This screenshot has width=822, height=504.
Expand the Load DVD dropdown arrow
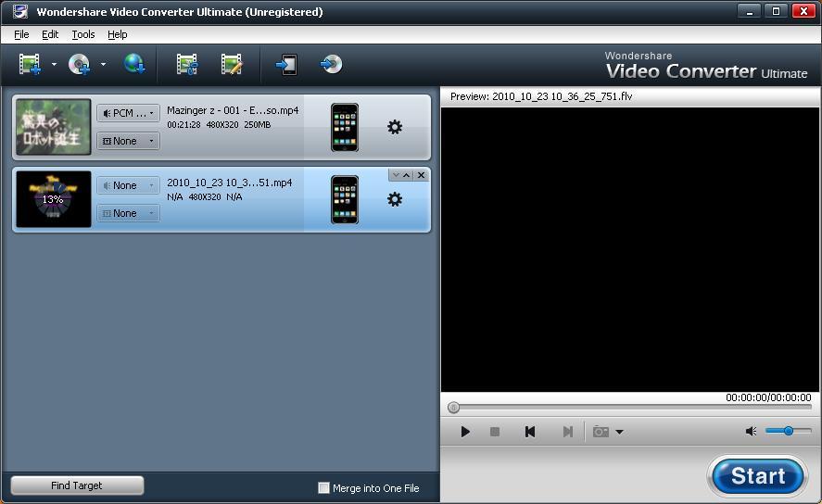click(x=103, y=65)
